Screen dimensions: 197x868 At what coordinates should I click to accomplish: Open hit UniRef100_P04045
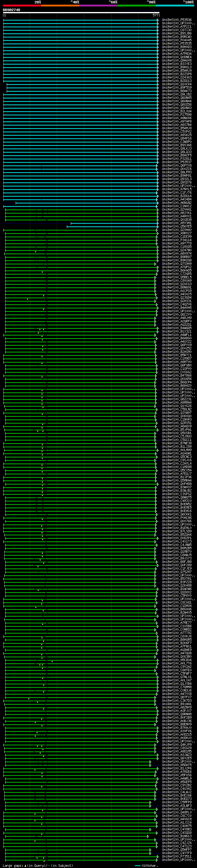(x=177, y=40)
